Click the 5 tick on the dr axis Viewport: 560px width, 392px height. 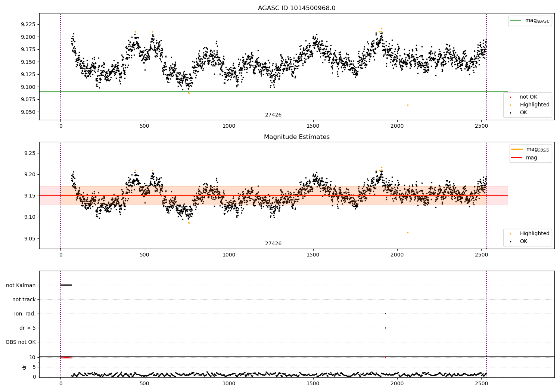pos(34,367)
